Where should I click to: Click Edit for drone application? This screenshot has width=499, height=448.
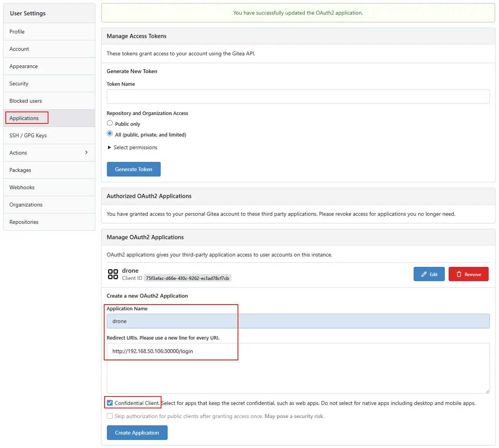point(429,274)
